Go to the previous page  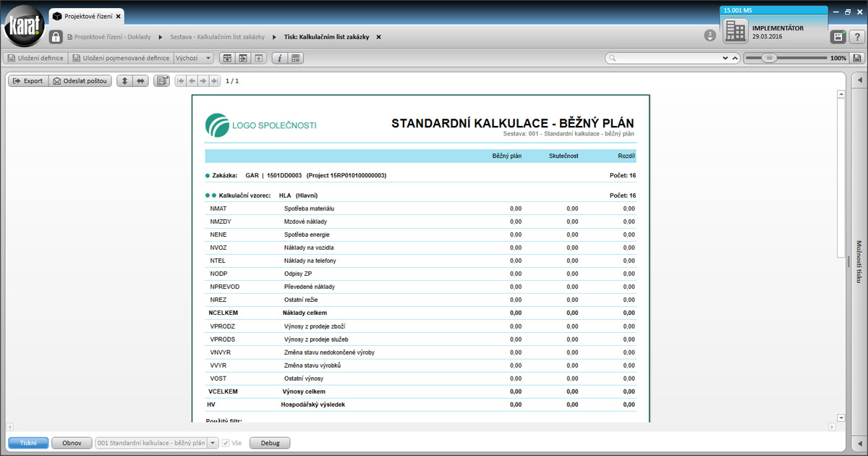click(x=192, y=81)
